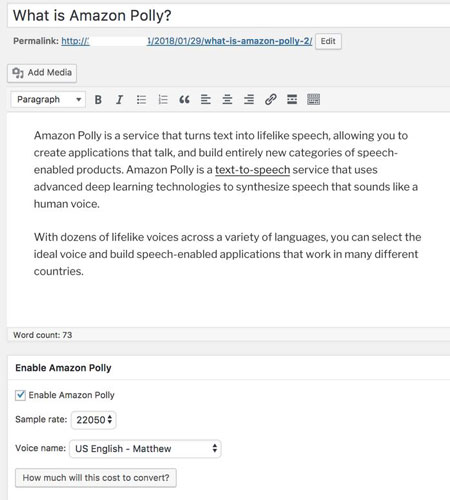Insert the Read More tag

(x=292, y=100)
